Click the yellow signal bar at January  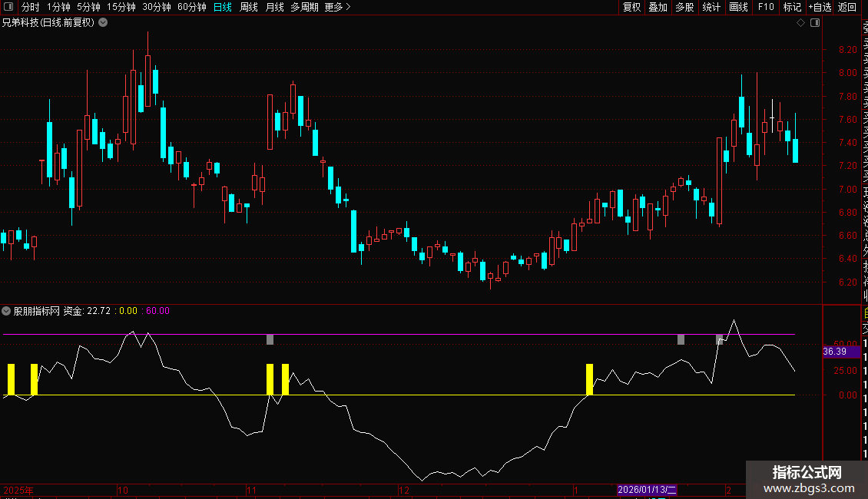point(590,379)
